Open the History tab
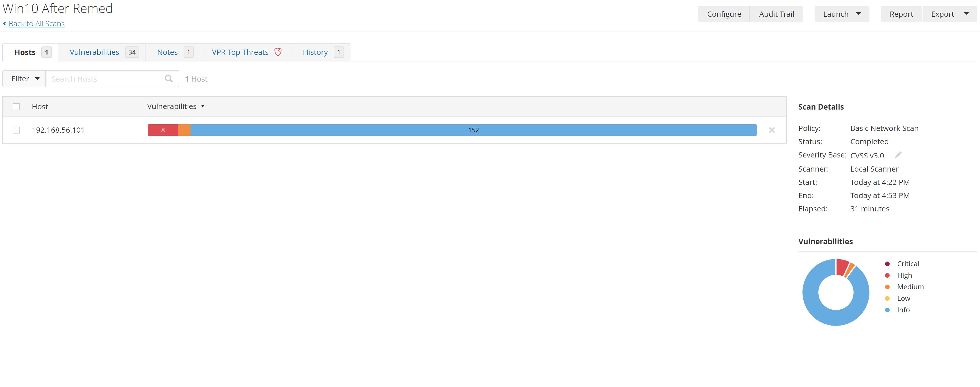Viewport: 980px width, 387px height. 315,52
